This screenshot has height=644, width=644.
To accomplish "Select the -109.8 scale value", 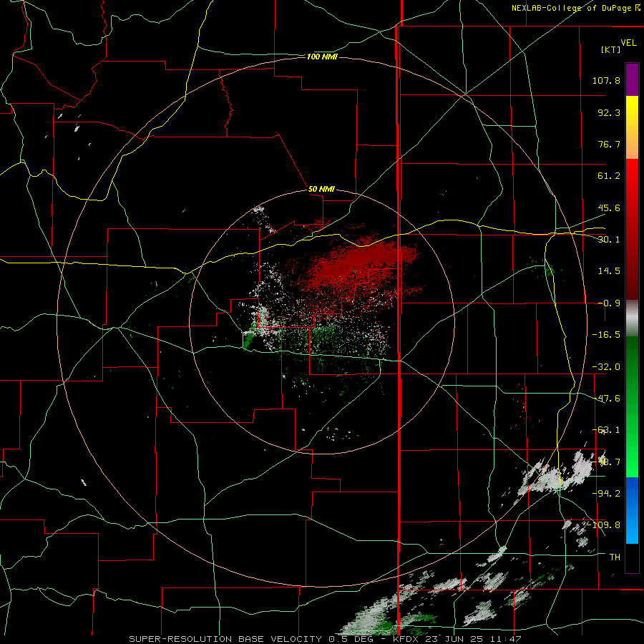I will (603, 525).
